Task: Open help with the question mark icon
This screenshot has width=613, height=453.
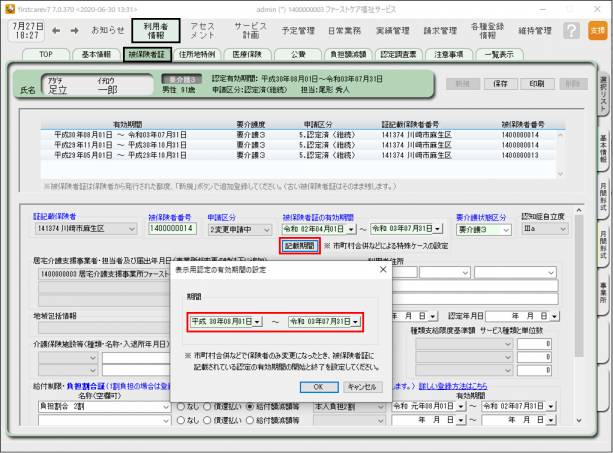Action: pos(571,30)
